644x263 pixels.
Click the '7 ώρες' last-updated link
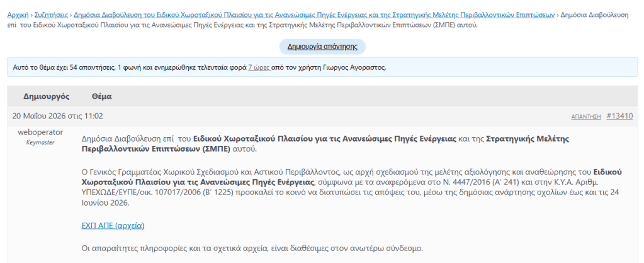pyautogui.click(x=259, y=67)
